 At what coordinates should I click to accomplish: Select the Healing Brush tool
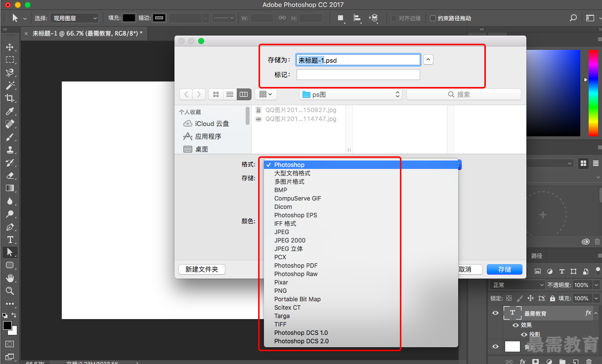tap(9, 124)
